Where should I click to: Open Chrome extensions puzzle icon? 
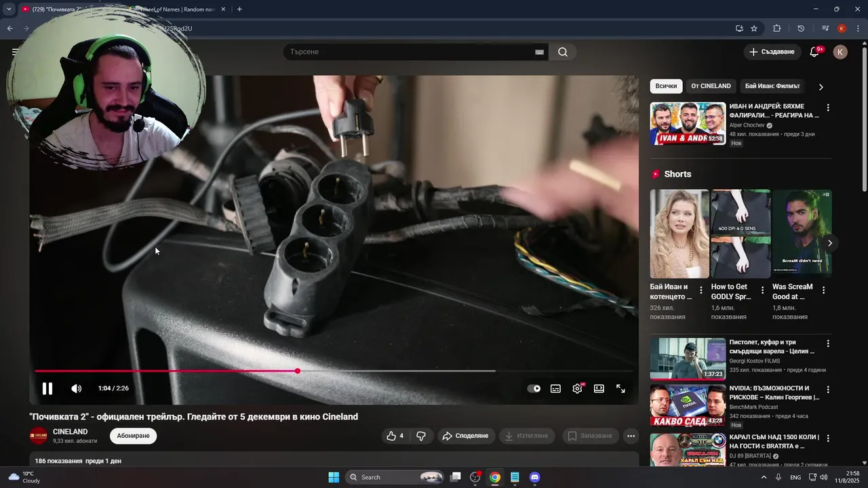point(777,28)
